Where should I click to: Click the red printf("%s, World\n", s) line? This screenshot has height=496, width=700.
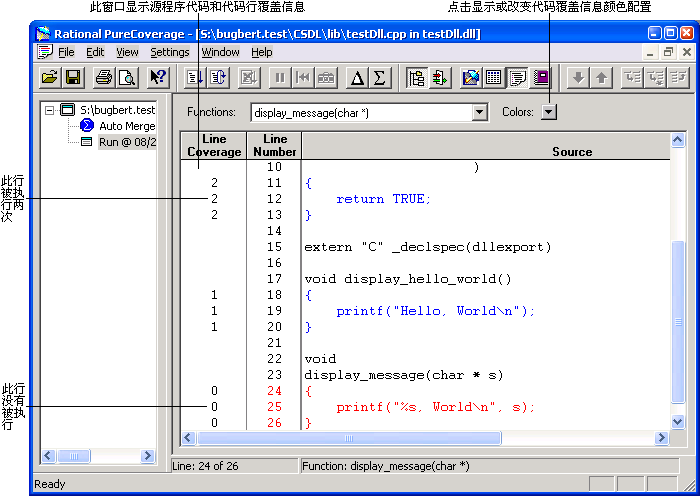435,407
